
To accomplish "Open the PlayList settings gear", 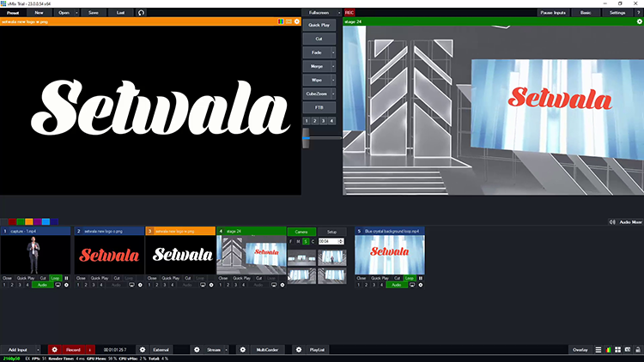I will 298,350.
